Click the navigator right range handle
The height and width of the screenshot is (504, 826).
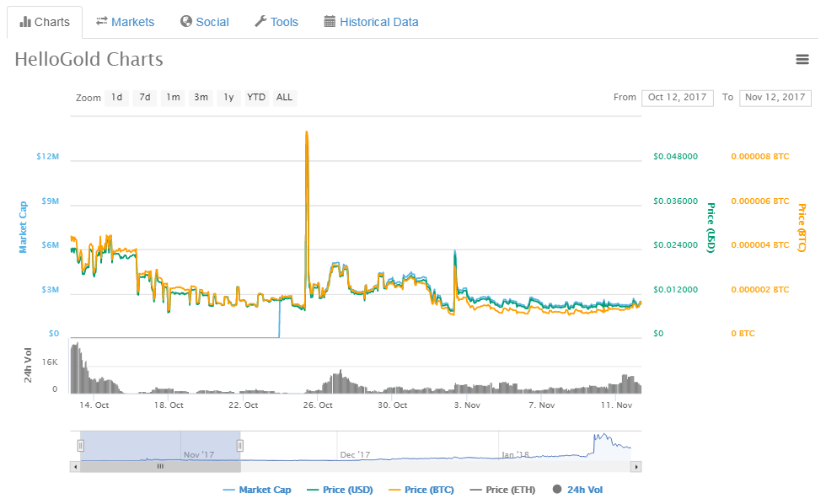(240, 446)
